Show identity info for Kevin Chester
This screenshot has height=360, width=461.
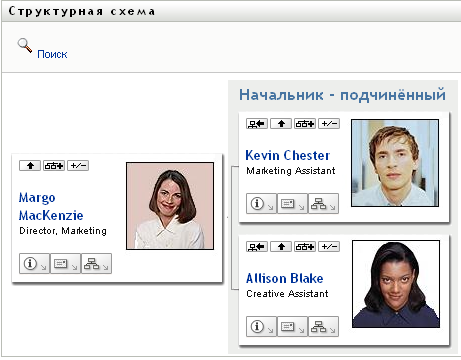pos(261,203)
